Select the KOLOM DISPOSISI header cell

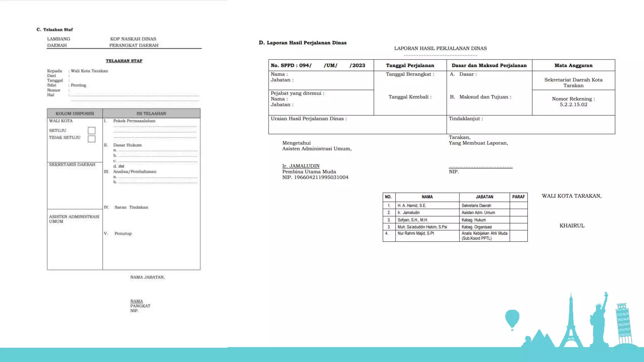pos(75,113)
